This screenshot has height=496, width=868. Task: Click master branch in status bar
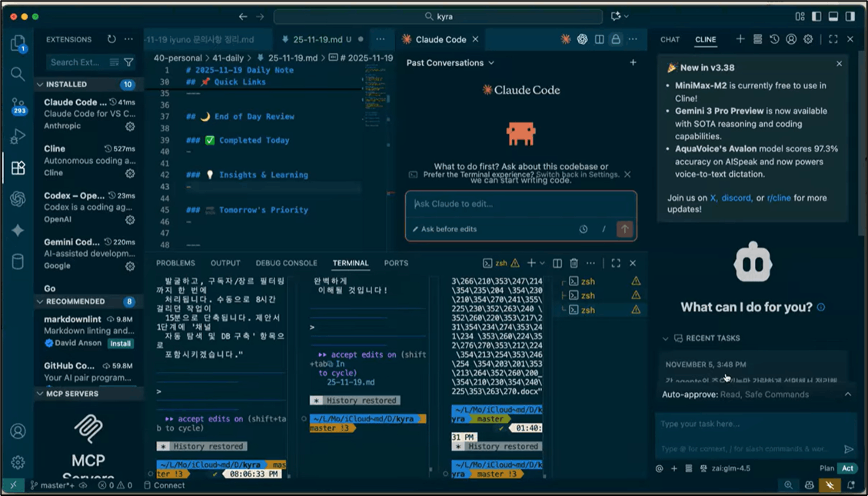point(54,485)
